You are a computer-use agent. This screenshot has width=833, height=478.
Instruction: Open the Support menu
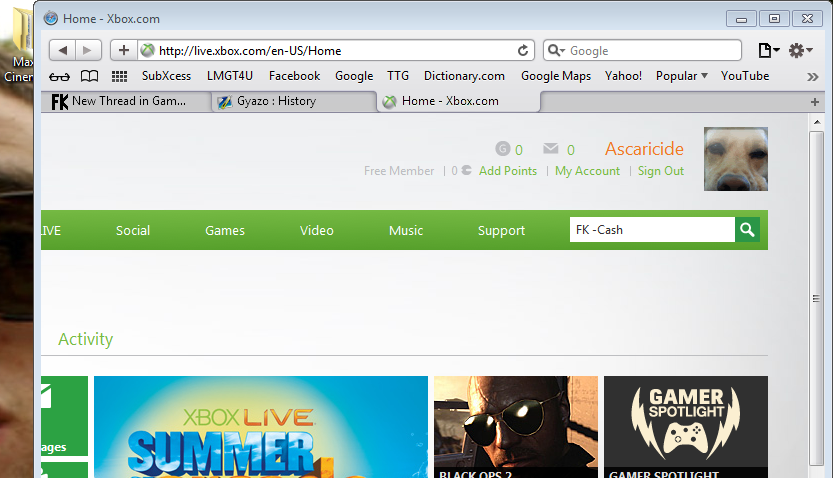(501, 231)
